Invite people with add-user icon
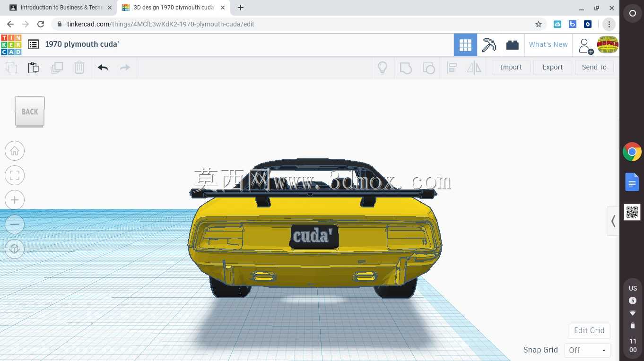Image resolution: width=644 pixels, height=361 pixels. (x=585, y=46)
